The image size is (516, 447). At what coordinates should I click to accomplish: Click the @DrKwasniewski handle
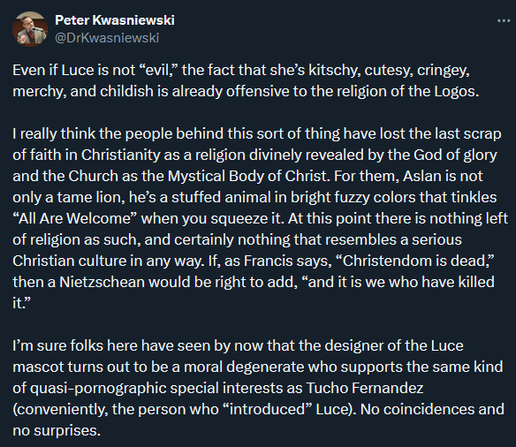[107, 38]
